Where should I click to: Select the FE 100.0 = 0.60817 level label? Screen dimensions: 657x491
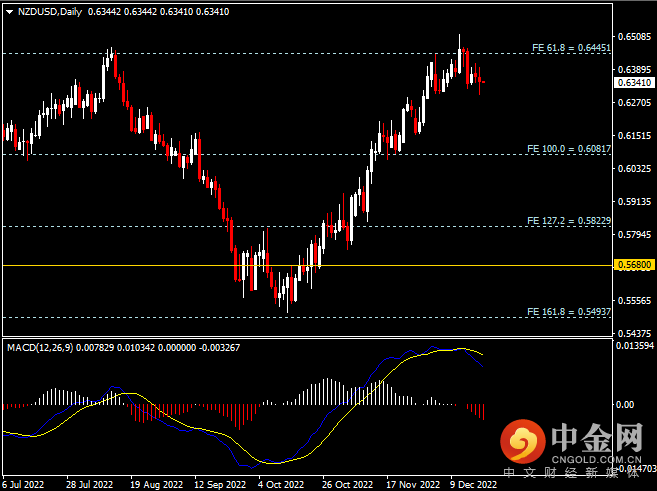point(567,149)
